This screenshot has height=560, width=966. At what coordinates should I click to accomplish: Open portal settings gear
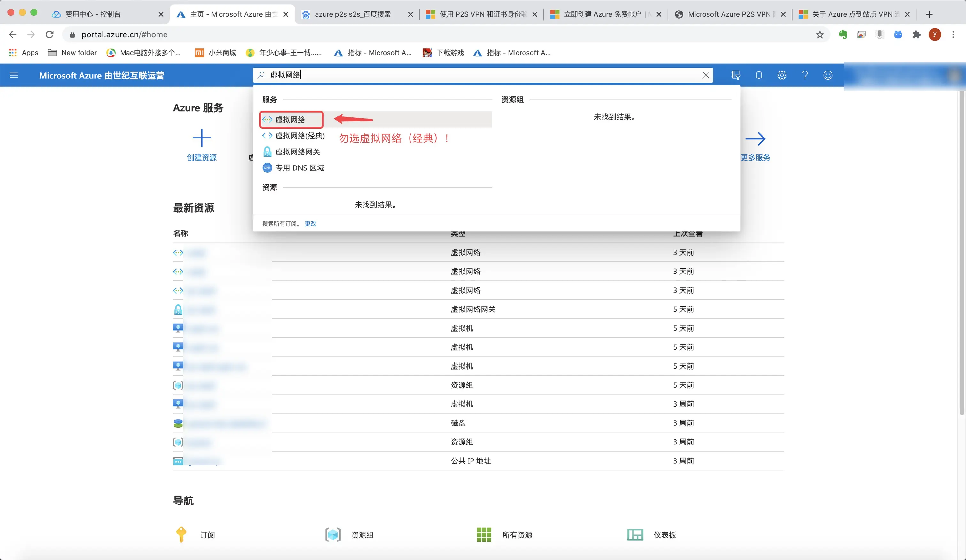pos(782,75)
